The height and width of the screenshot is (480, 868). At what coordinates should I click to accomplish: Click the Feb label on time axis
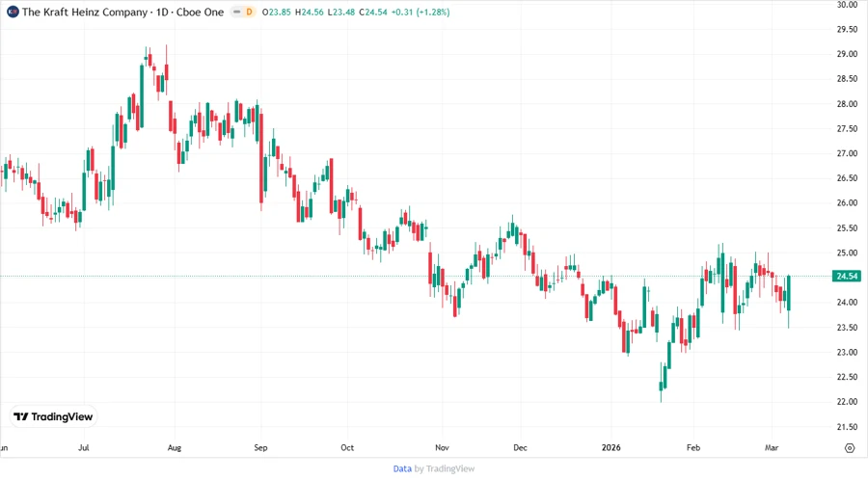[x=693, y=447]
